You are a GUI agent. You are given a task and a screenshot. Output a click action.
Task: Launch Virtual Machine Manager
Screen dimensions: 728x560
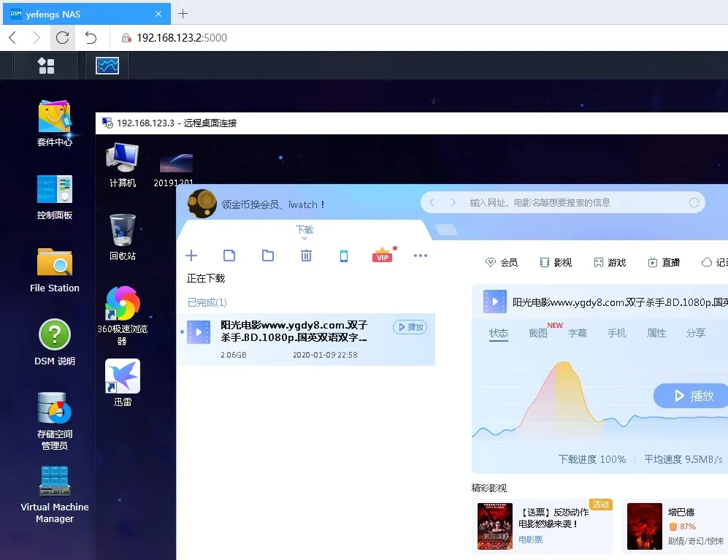coord(54,494)
